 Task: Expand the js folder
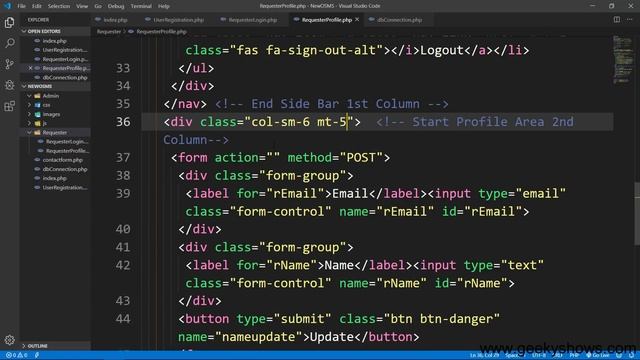click(29, 123)
